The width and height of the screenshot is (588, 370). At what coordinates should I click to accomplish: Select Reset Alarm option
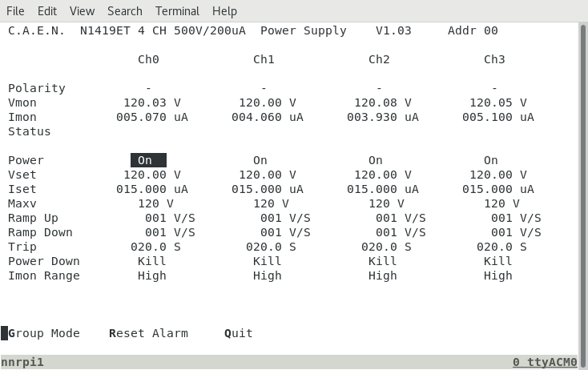(x=148, y=333)
